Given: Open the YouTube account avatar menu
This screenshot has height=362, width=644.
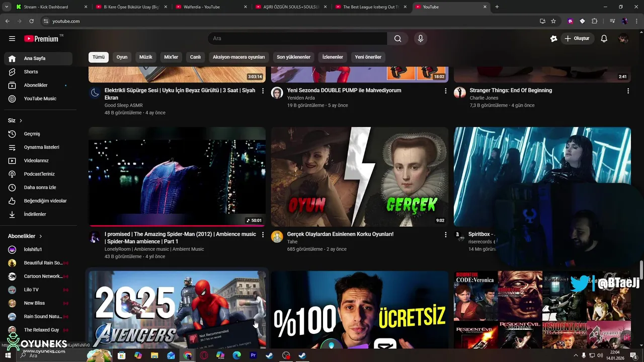Looking at the screenshot, I should coord(623,39).
